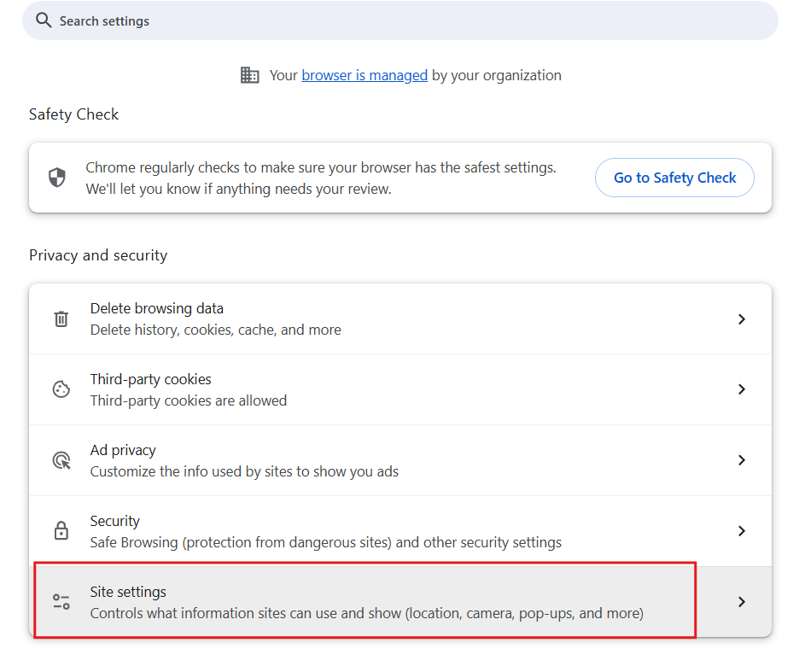This screenshot has width=805, height=672.
Task: Focus the Search settings field
Action: point(400,20)
